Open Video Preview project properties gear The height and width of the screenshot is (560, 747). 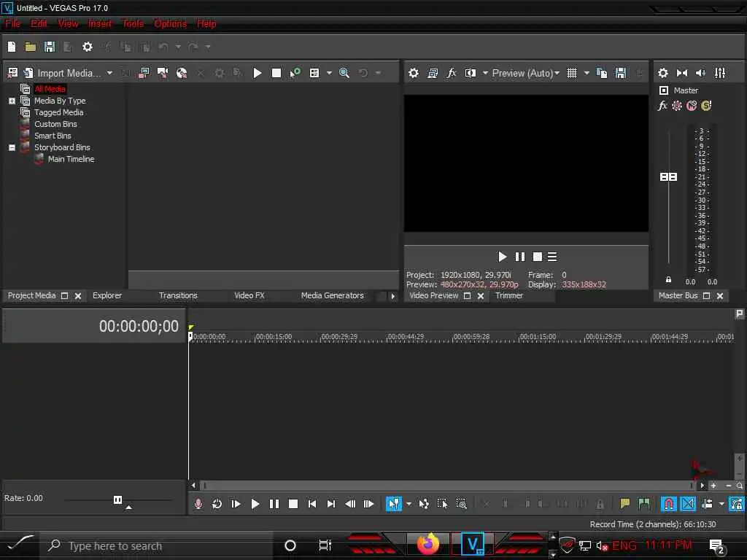click(414, 73)
